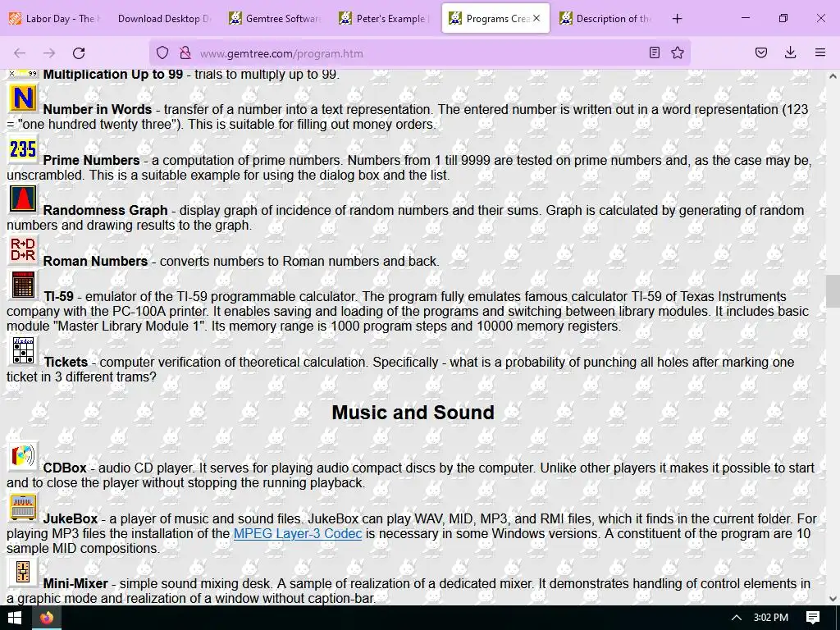The image size is (840, 630).
Task: Click the TI-59 title text
Action: coord(59,297)
